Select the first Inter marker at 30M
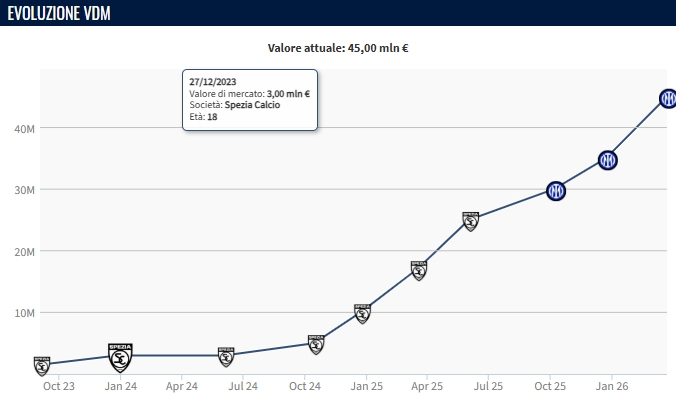 pos(556,191)
